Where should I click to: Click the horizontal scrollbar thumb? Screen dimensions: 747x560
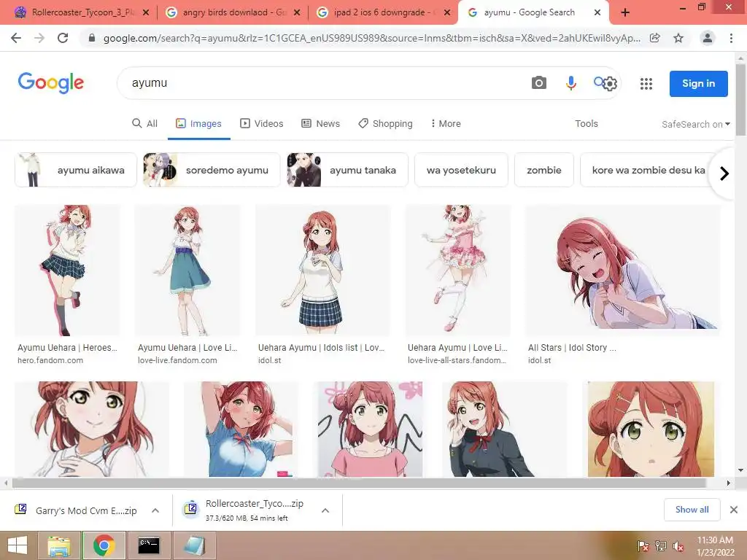pos(359,483)
